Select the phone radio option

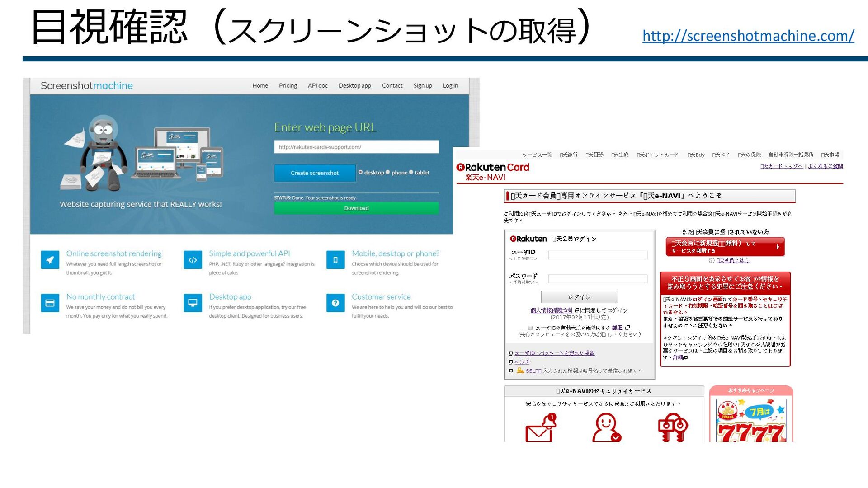click(388, 172)
